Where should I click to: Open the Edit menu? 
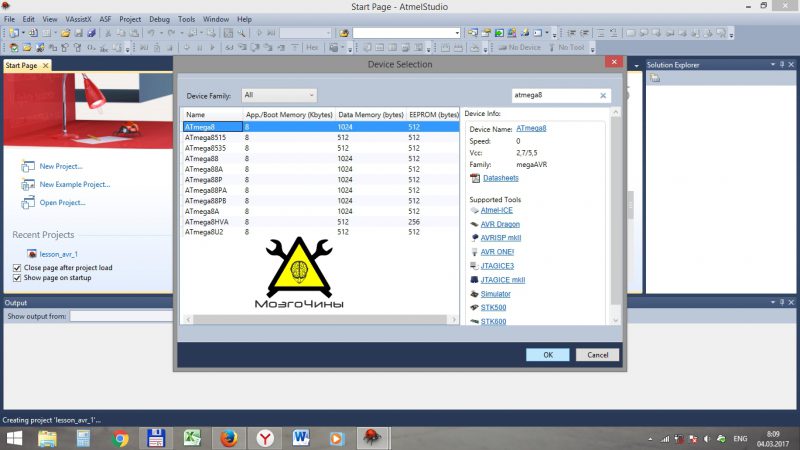(29, 19)
